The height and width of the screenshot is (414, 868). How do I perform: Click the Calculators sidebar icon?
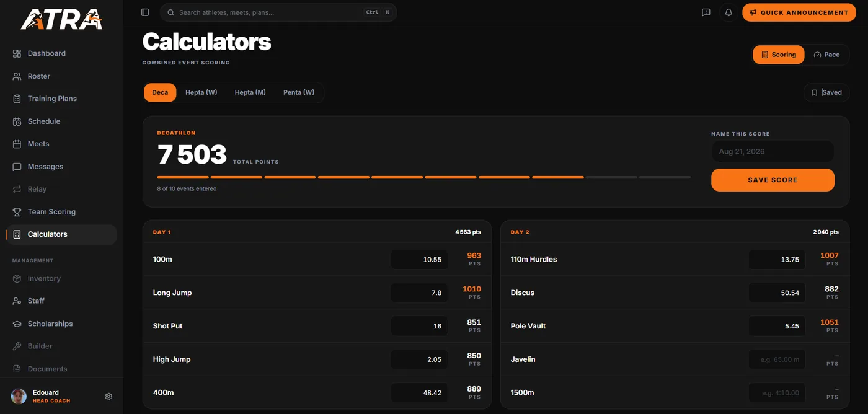[x=17, y=234]
